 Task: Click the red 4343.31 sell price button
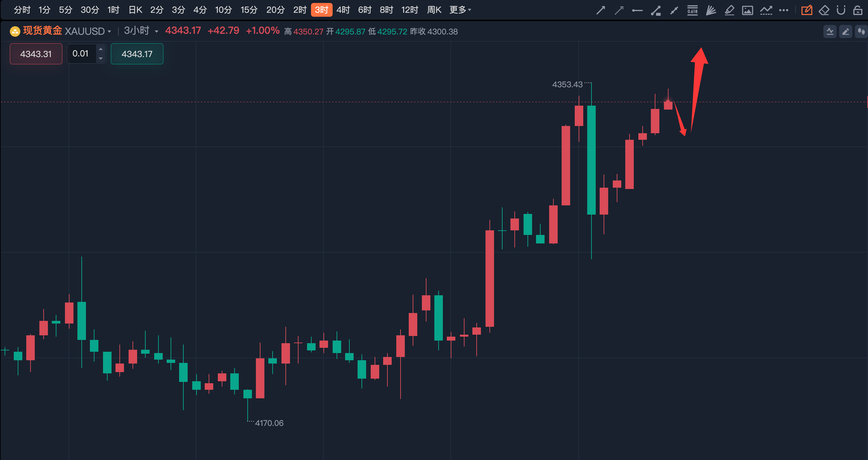tap(36, 54)
